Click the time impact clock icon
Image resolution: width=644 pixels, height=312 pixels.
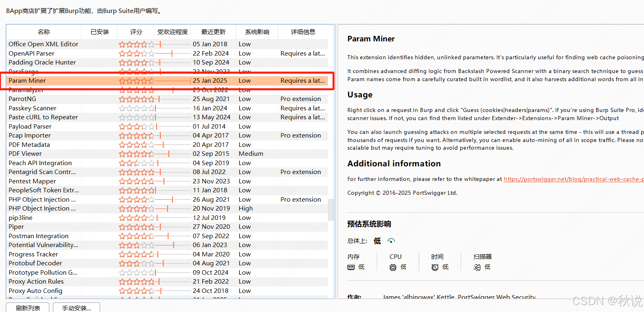435,267
